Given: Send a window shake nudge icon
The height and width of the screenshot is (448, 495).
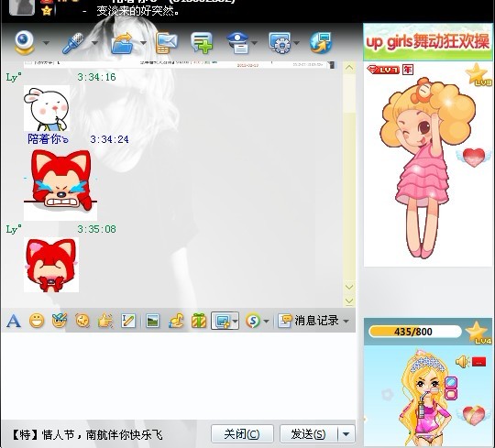Looking at the screenshot, I should point(82,321).
